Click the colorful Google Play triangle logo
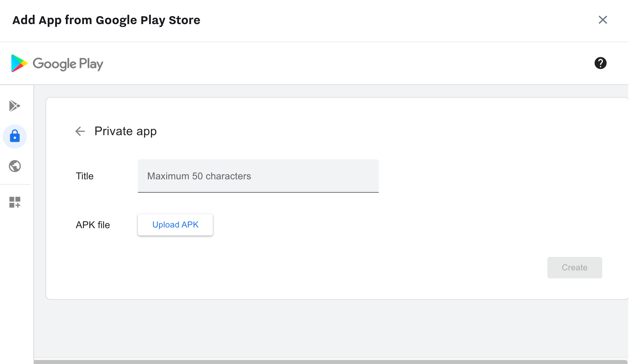Viewport: 629px width, 364px height. pyautogui.click(x=19, y=63)
